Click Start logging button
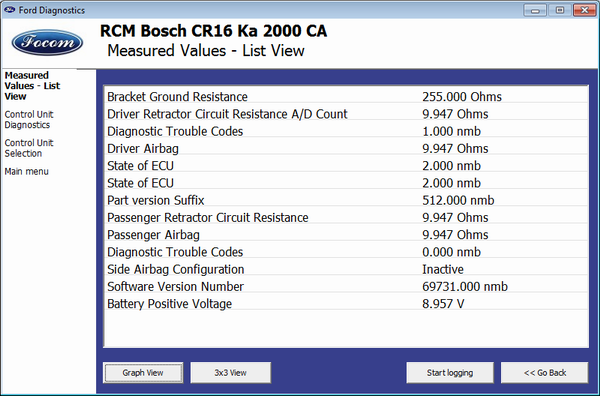The width and height of the screenshot is (600, 396). click(x=450, y=373)
